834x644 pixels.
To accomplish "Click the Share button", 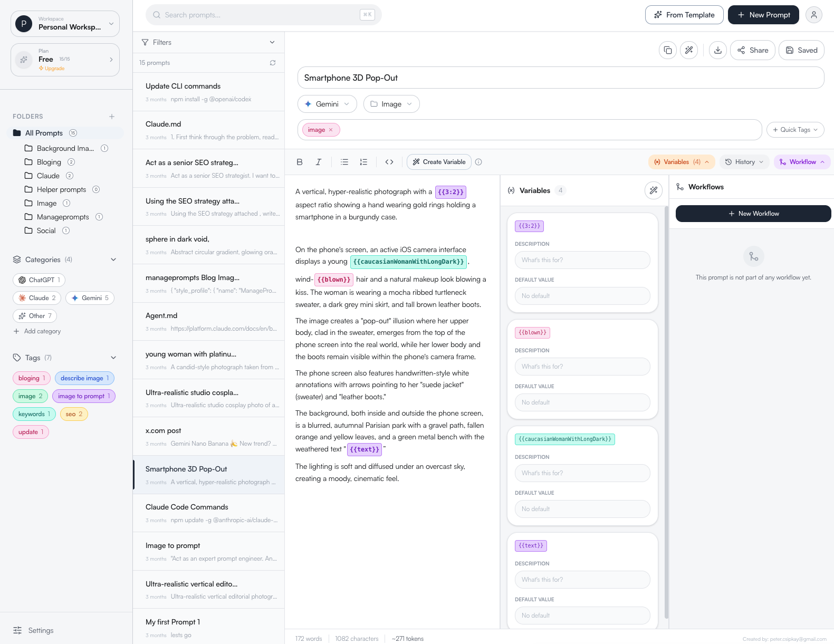I will (753, 50).
